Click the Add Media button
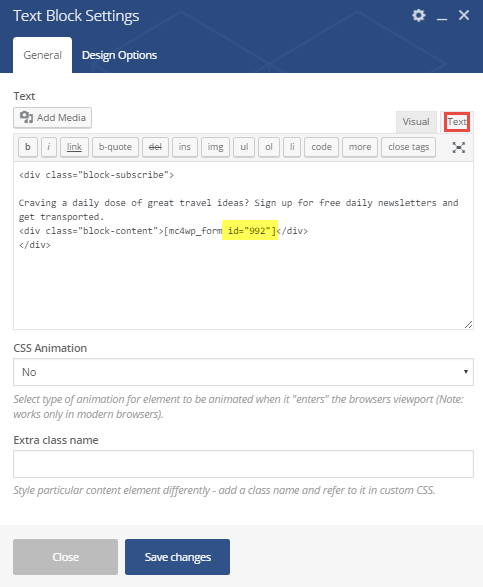Image resolution: width=483 pixels, height=587 pixels. coord(52,118)
